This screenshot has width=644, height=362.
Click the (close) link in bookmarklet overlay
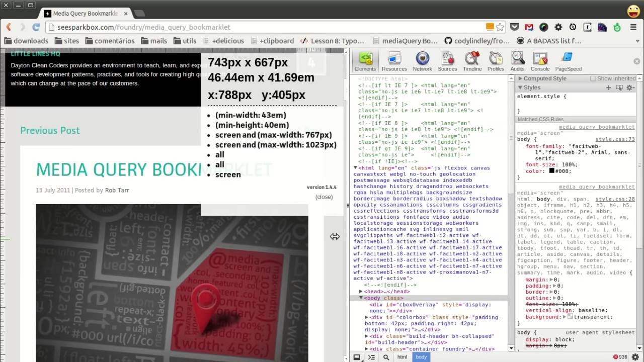324,197
